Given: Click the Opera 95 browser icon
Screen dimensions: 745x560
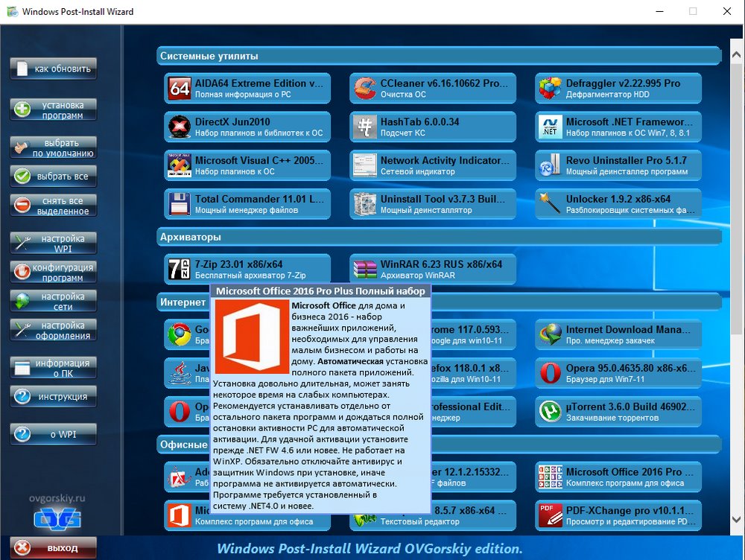Looking at the screenshot, I should coord(551,373).
